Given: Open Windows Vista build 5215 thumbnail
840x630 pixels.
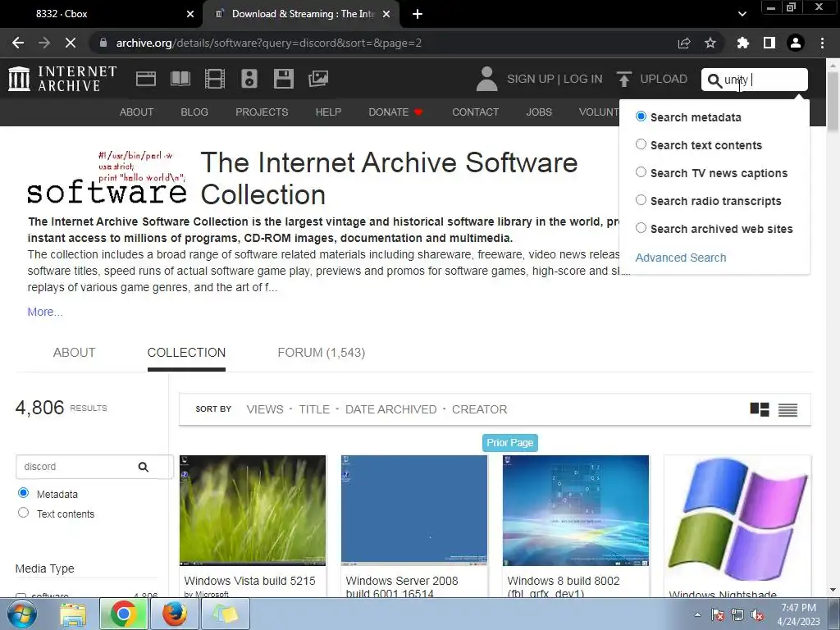Looking at the screenshot, I should coord(253,510).
